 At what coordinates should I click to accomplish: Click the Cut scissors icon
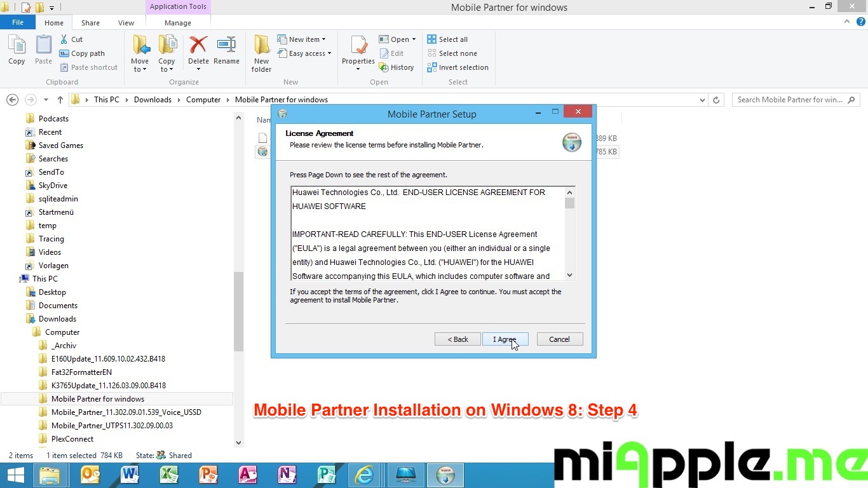click(x=64, y=39)
